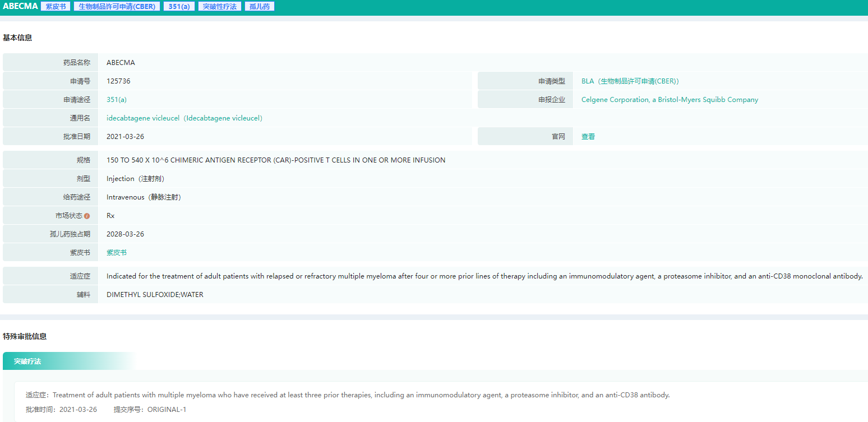The image size is (868, 422).
Task: Select the 紫皮书 tag in header
Action: point(56,7)
